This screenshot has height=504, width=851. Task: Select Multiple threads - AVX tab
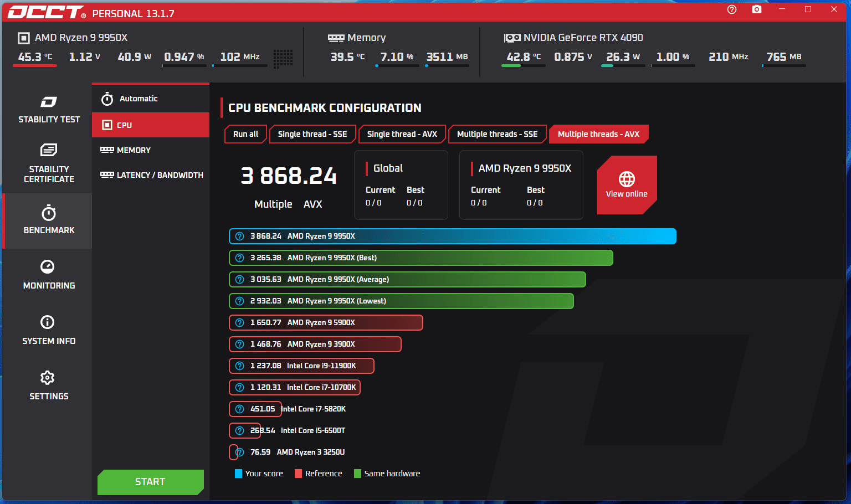pyautogui.click(x=598, y=134)
